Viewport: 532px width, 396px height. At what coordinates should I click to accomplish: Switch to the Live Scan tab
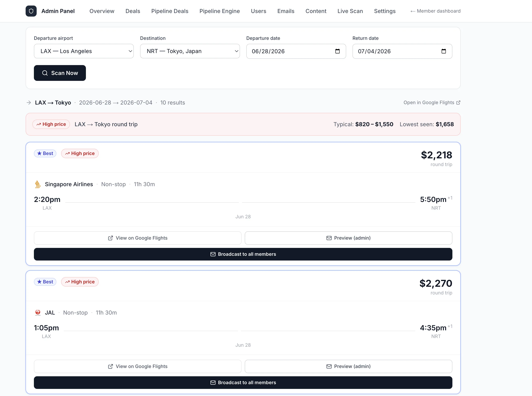click(x=350, y=11)
